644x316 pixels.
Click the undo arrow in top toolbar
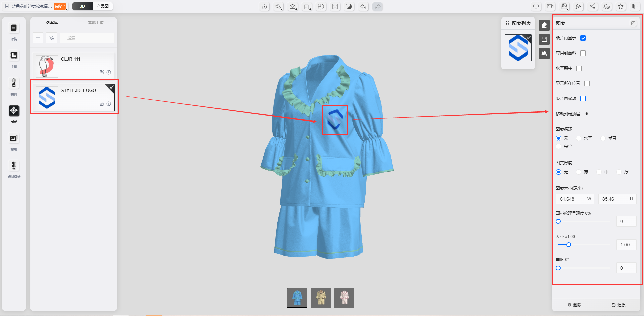click(x=363, y=7)
